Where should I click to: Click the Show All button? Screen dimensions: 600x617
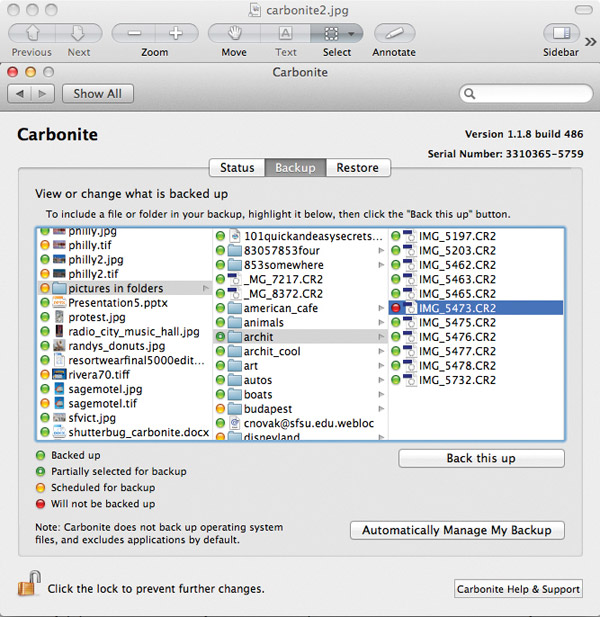[98, 94]
